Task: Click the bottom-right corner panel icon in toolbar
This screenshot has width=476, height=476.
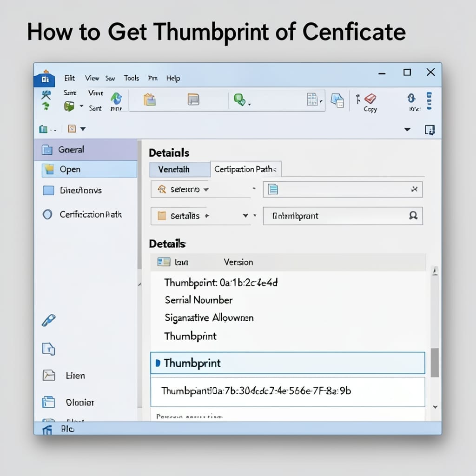Action: [x=430, y=130]
